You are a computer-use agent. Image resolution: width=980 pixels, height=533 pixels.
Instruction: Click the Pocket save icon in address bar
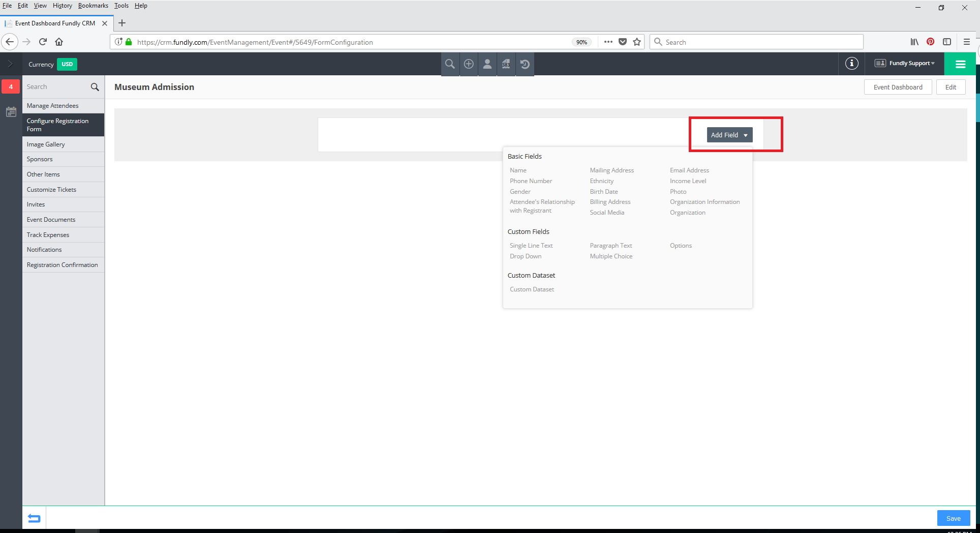(623, 42)
